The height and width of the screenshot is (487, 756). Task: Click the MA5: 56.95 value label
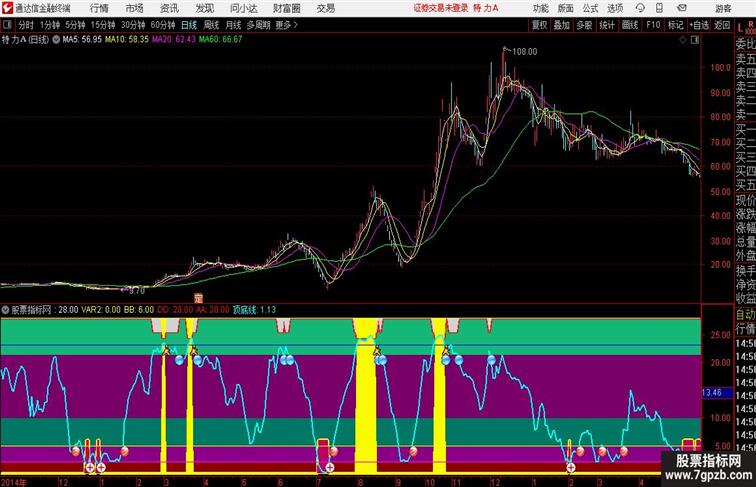82,40
